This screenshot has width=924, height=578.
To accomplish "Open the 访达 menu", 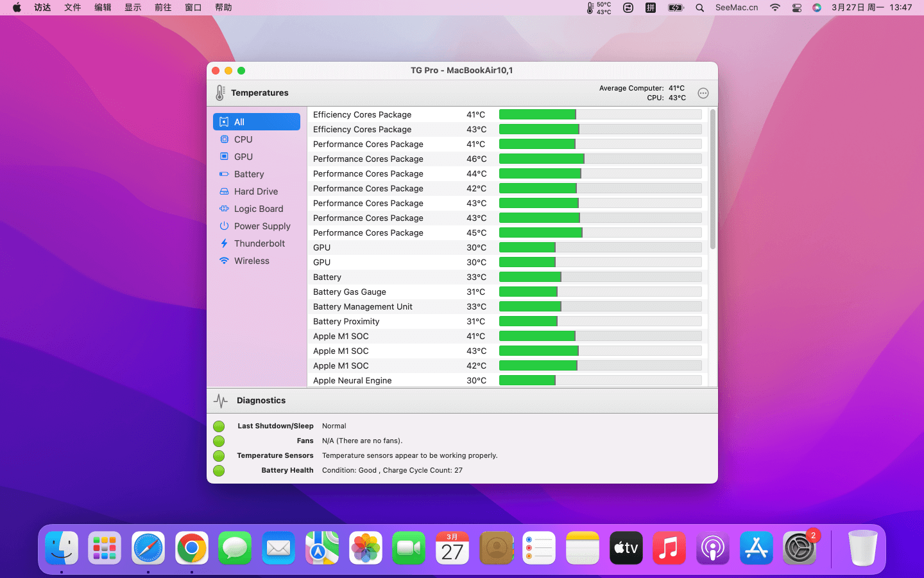I will (x=42, y=8).
